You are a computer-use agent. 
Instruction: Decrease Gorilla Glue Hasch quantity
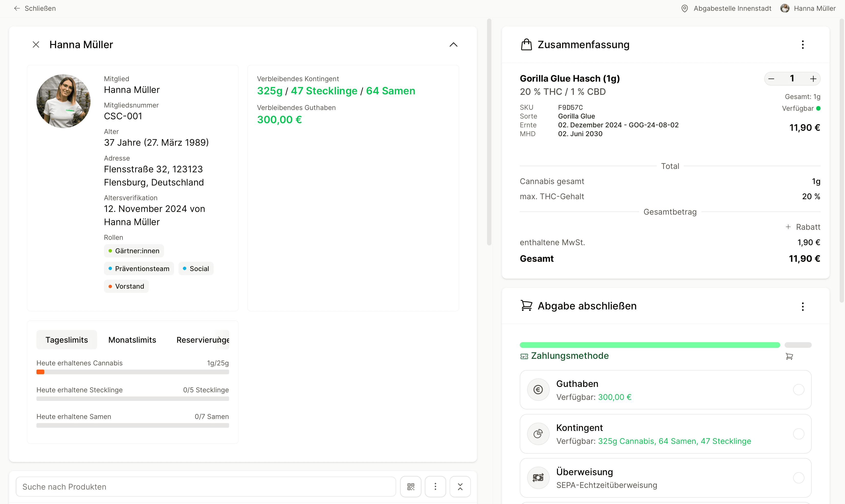click(771, 79)
